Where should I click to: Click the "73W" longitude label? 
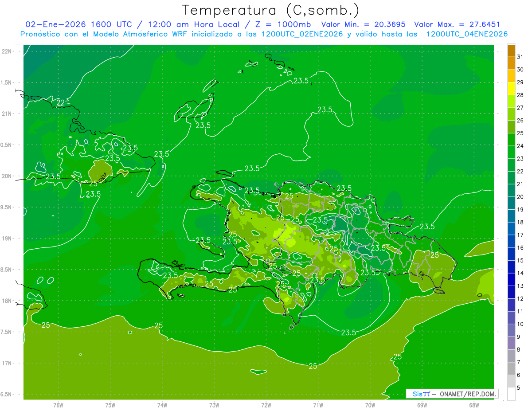[x=214, y=405]
